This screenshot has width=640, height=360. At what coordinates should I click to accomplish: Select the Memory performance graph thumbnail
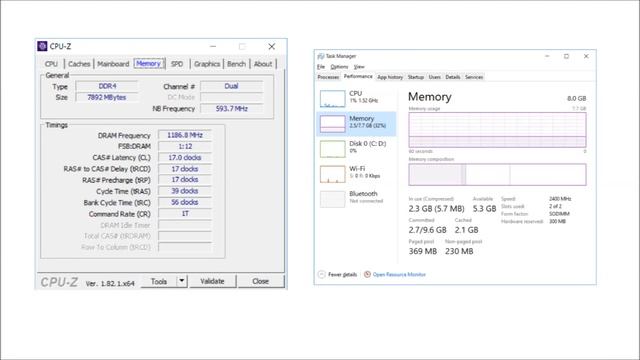[333, 124]
